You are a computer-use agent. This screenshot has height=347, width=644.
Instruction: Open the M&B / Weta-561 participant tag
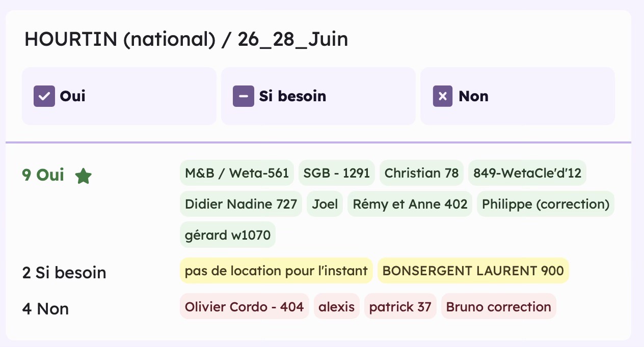[x=237, y=173]
